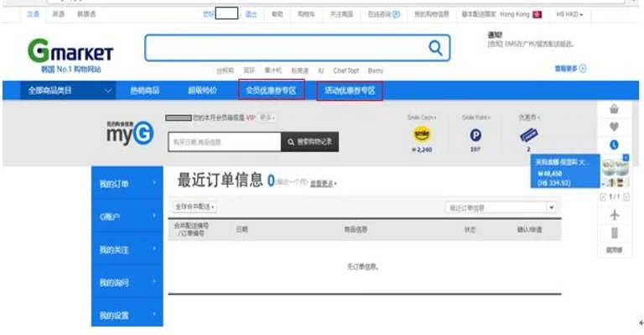Click into the main Gmarket search field

[x=286, y=48]
